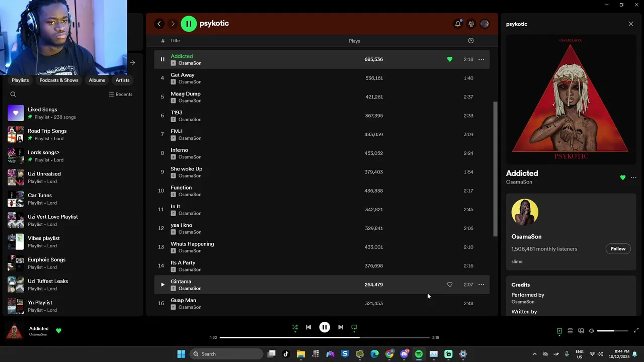
Task: Open the friend activity icon
Action: pos(471,24)
